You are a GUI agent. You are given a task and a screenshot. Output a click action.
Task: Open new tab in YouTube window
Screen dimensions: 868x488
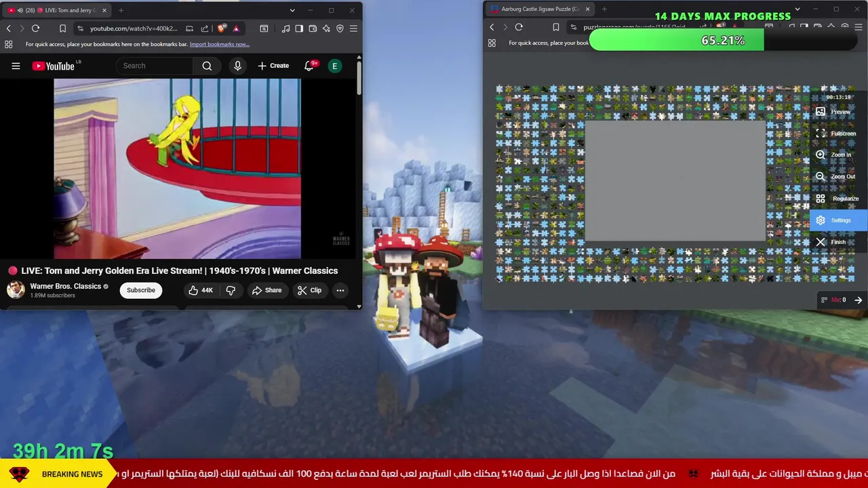tap(121, 10)
